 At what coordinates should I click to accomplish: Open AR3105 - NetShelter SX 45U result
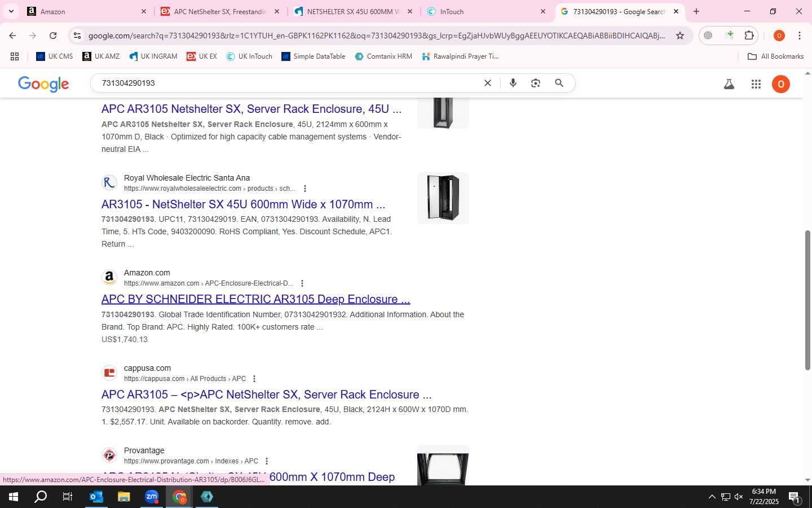(244, 204)
